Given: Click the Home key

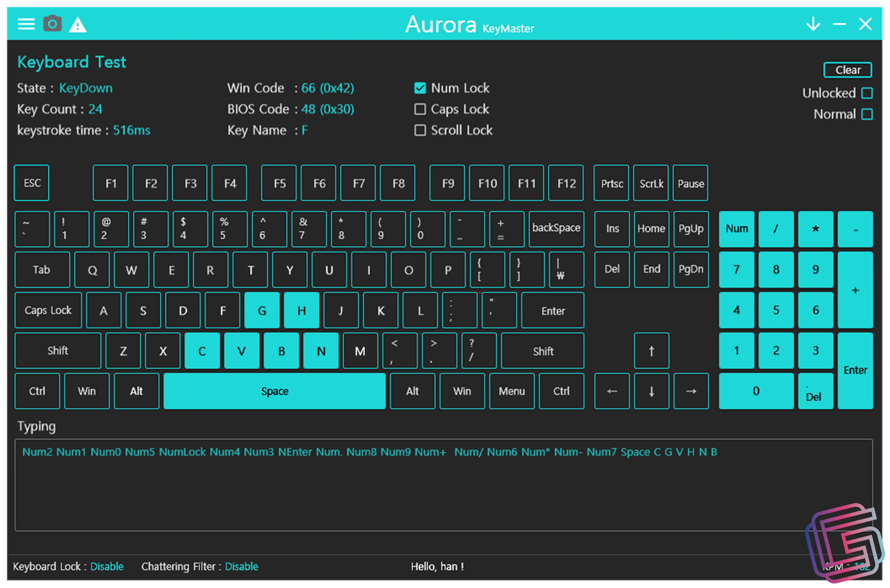Looking at the screenshot, I should tap(651, 229).
